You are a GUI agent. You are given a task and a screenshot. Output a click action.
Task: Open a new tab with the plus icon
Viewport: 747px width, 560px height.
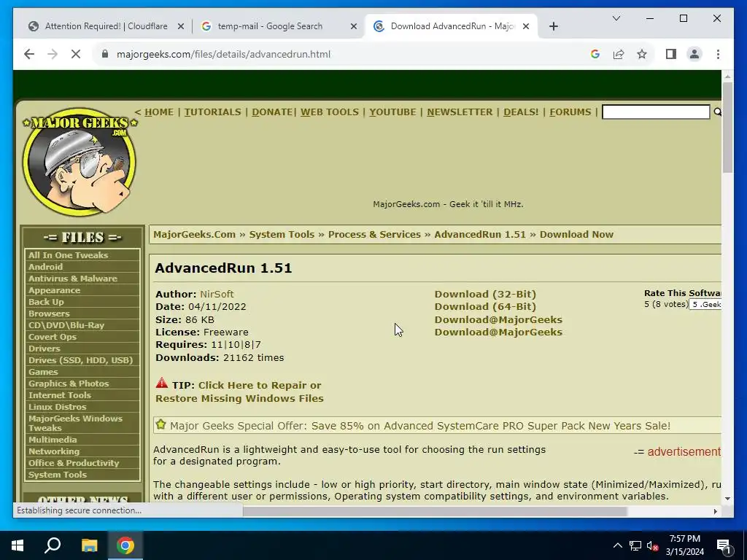click(553, 26)
